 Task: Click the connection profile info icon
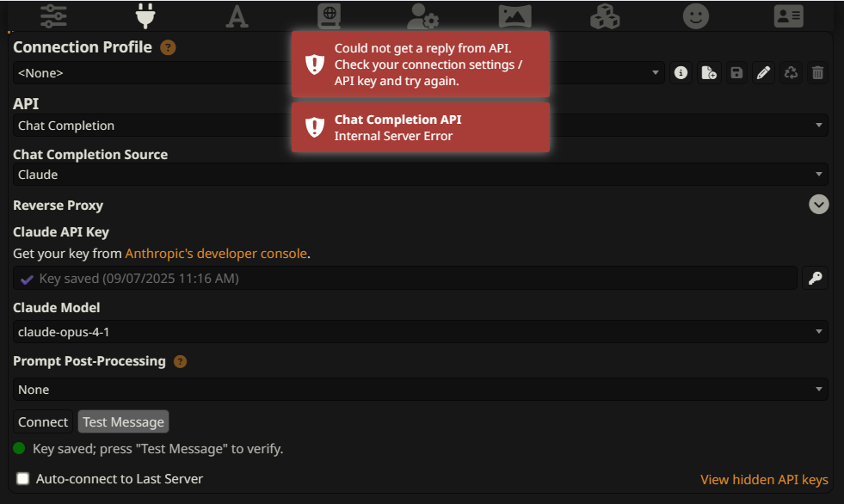[681, 72]
